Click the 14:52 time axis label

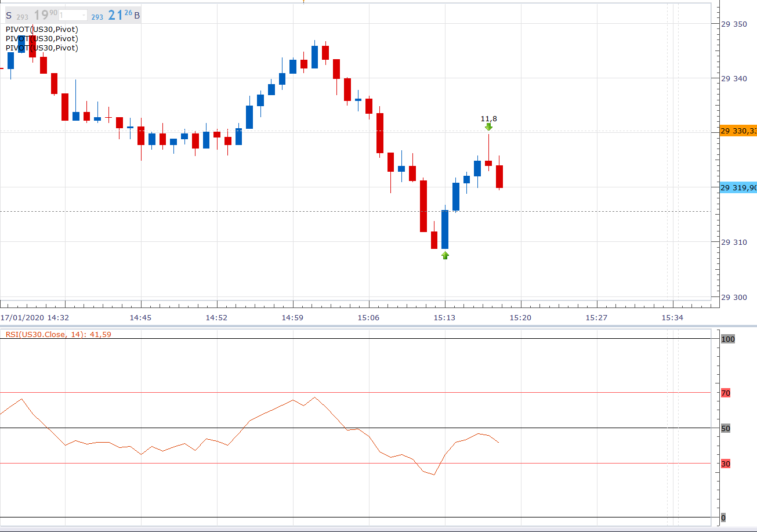pos(217,317)
